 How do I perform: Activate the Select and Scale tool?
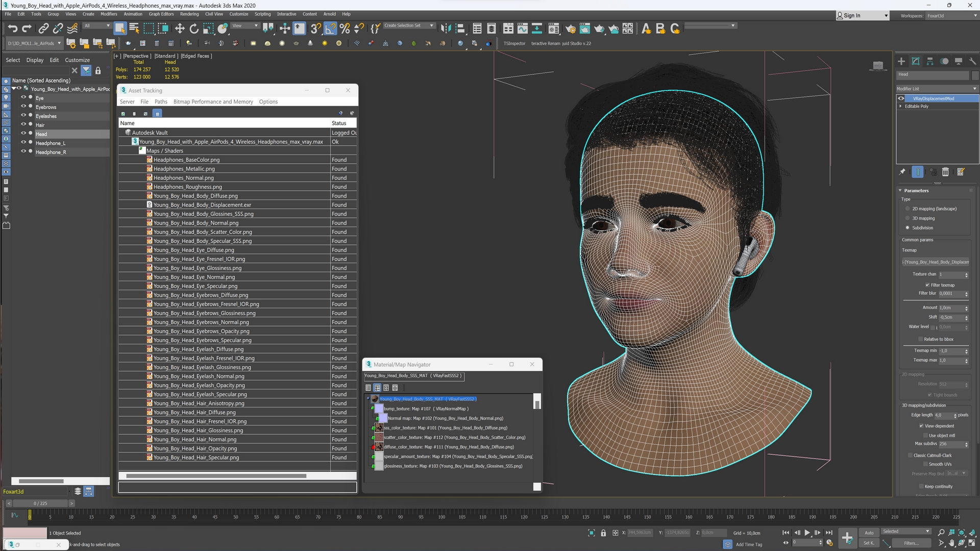tap(208, 29)
